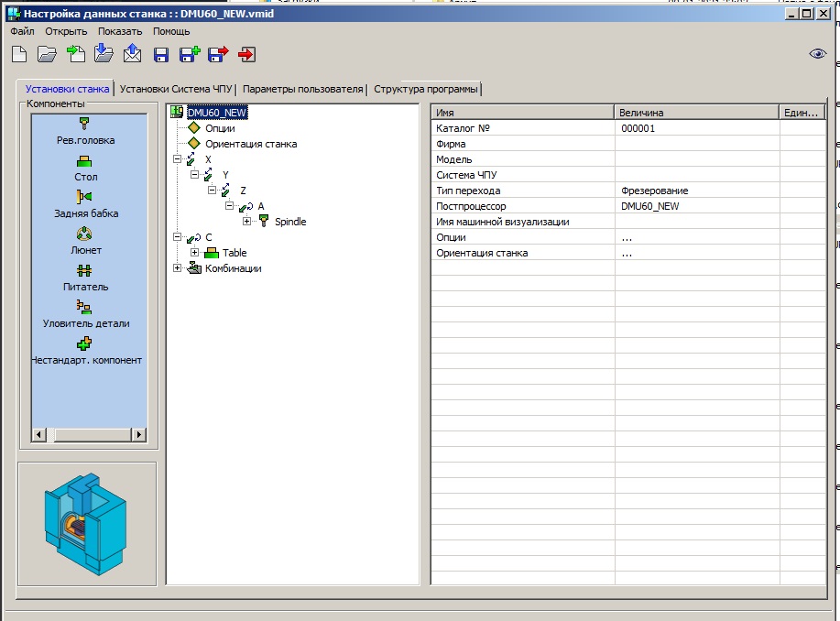Click the Open folder toolbar icon

point(47,54)
